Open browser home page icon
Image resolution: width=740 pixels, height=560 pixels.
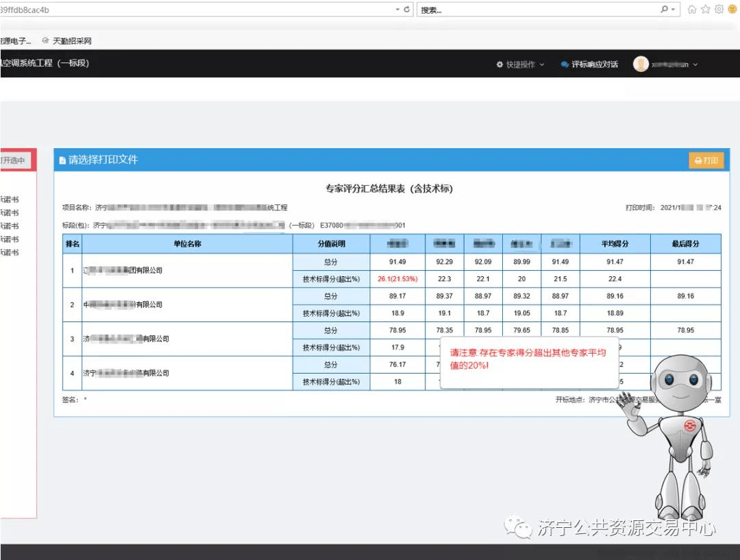692,9
